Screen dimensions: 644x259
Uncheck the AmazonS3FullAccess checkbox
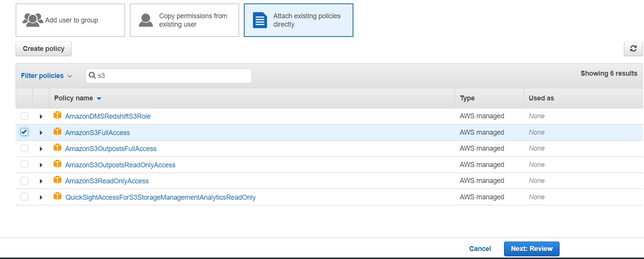pos(24,132)
